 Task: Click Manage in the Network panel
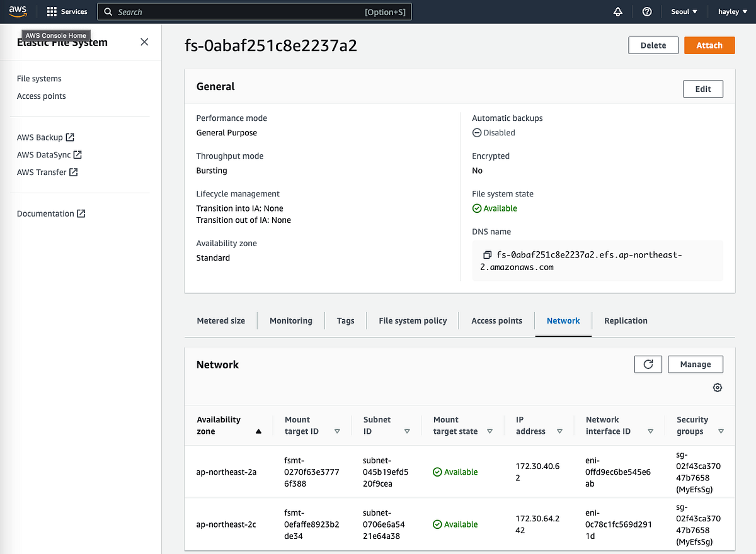(696, 364)
